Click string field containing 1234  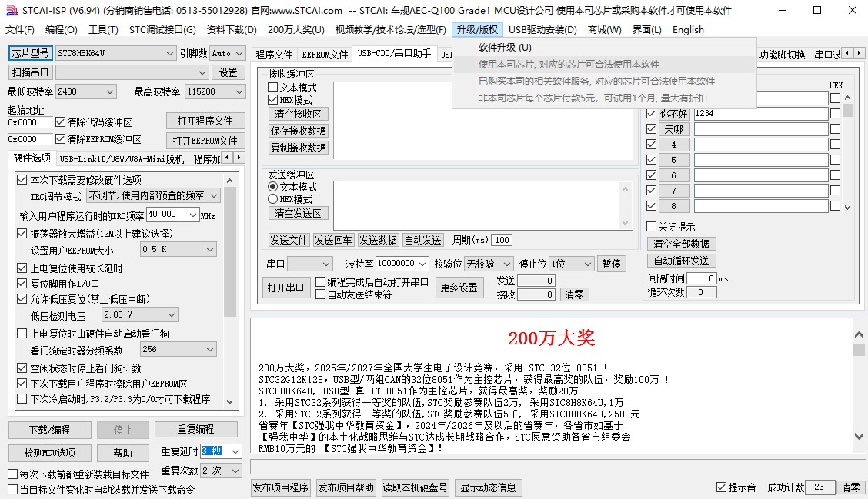pos(760,114)
